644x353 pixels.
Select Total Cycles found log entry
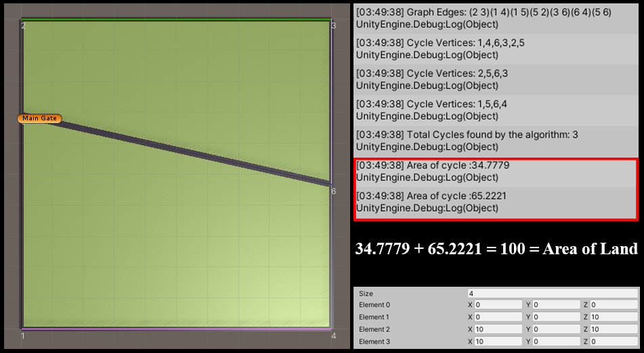(495, 141)
